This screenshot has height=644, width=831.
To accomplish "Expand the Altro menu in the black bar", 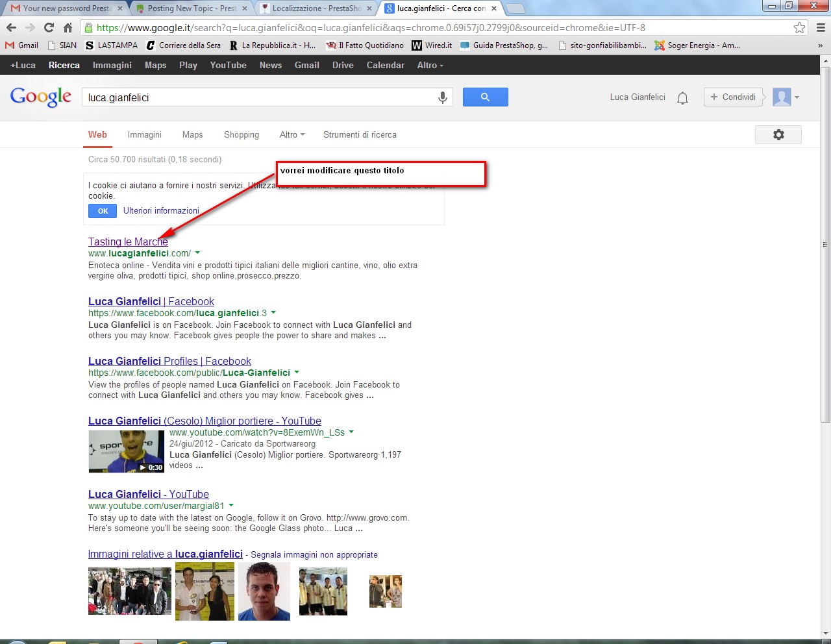I will click(430, 66).
